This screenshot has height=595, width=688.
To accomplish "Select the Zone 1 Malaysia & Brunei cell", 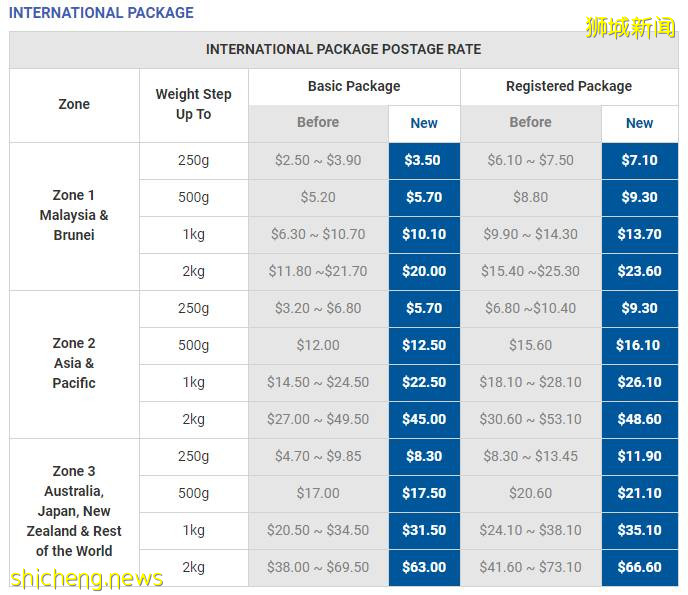I will pyautogui.click(x=74, y=215).
